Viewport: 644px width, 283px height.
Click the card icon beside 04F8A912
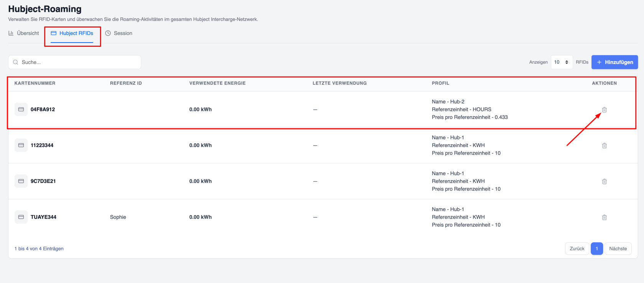21,109
